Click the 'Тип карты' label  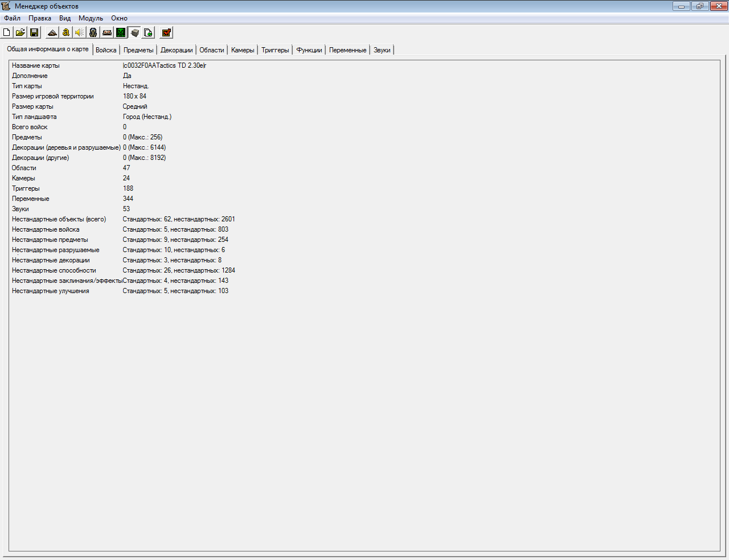(27, 86)
